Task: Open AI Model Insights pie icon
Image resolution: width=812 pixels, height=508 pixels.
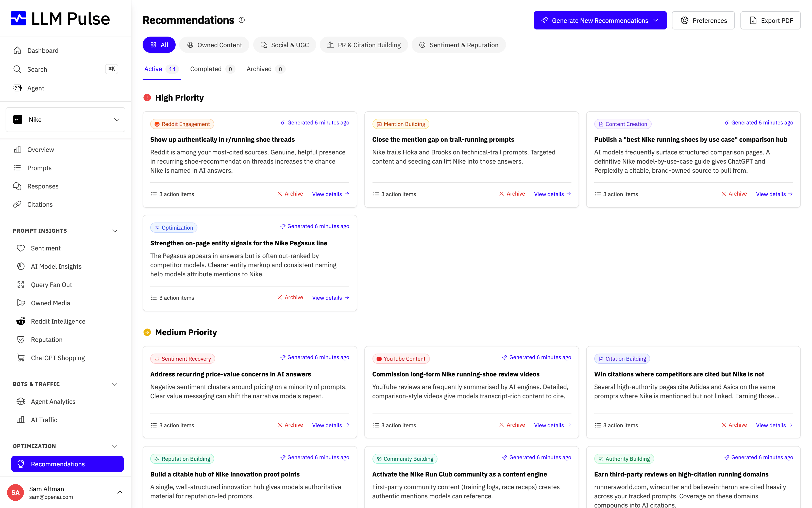Action: pos(21,266)
